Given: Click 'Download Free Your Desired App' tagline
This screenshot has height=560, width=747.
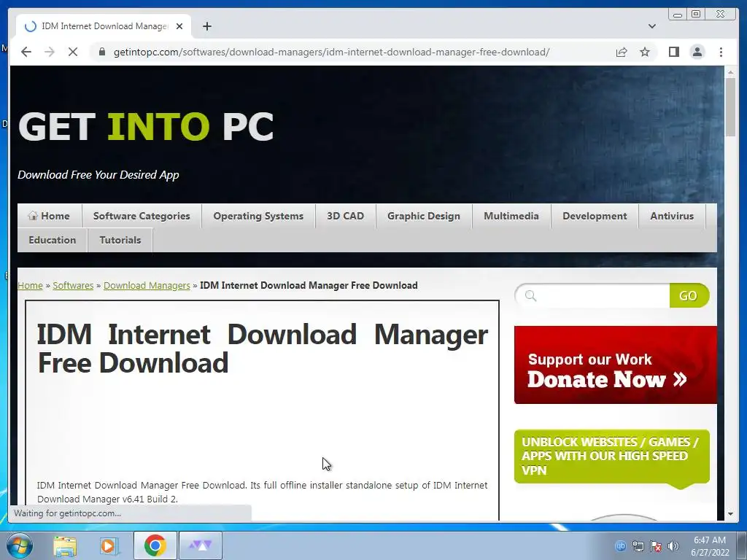Looking at the screenshot, I should 98,175.
